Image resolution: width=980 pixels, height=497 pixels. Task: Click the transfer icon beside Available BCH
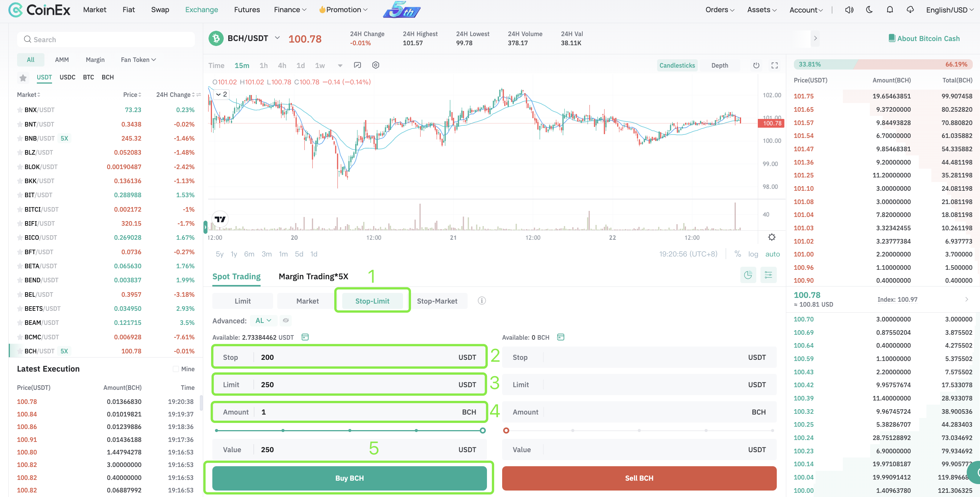561,337
